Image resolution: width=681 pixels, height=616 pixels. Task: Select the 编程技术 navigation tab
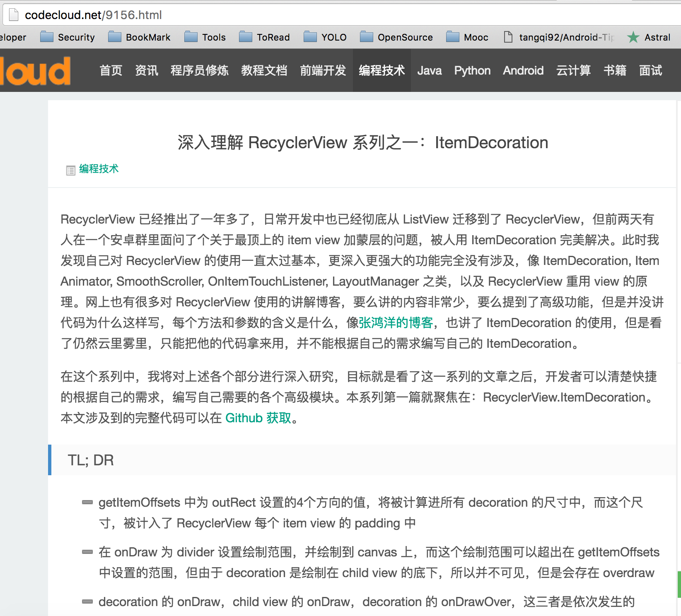pyautogui.click(x=382, y=71)
